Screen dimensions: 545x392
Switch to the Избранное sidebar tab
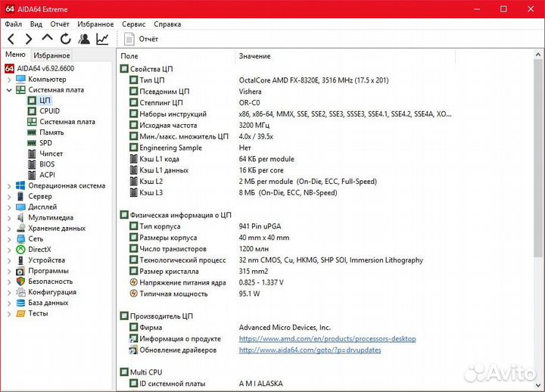[x=51, y=55]
